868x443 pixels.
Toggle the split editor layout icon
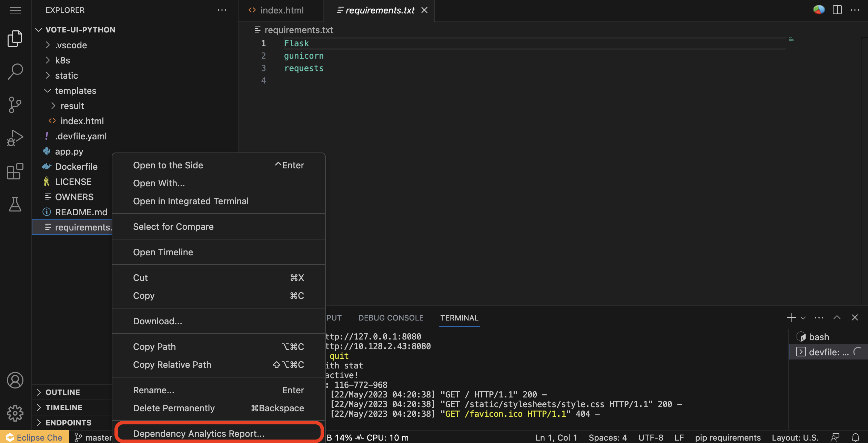point(837,10)
